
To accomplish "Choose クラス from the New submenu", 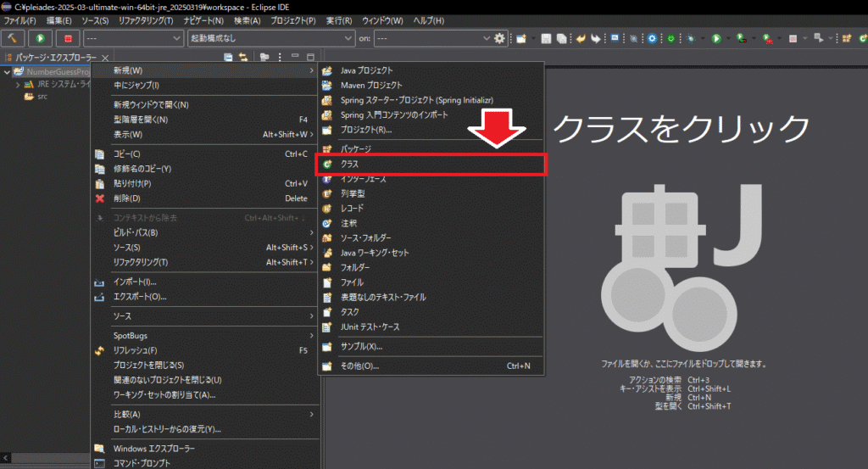I will coord(431,165).
